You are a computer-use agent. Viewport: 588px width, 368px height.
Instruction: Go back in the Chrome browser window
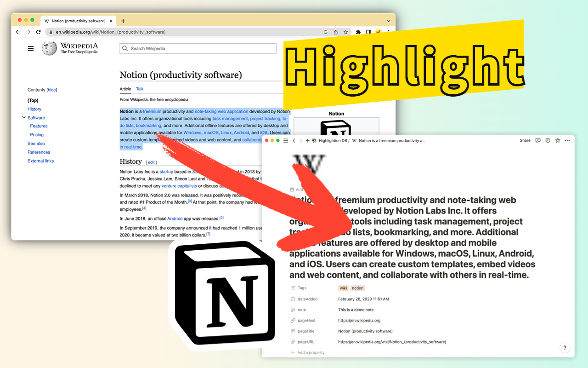point(18,32)
